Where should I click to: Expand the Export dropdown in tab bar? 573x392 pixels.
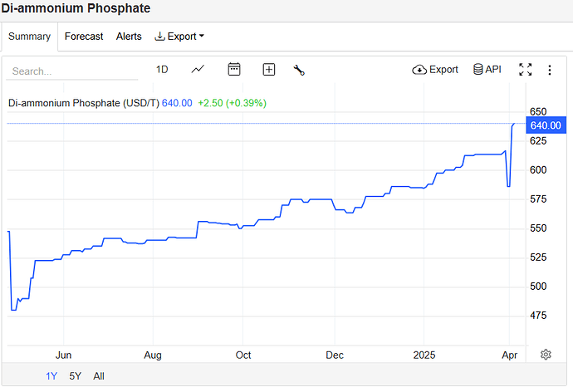pos(179,37)
